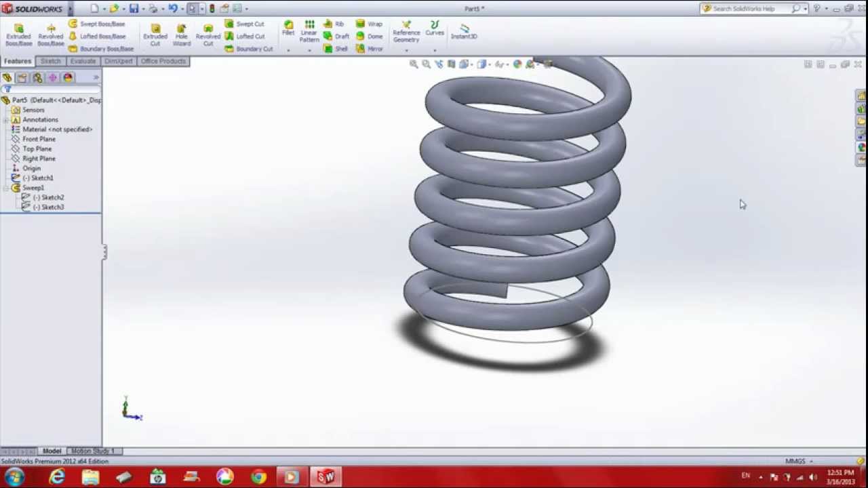Choose Lofted Boss/Base feature
This screenshot has width=868, height=488.
click(x=97, y=37)
